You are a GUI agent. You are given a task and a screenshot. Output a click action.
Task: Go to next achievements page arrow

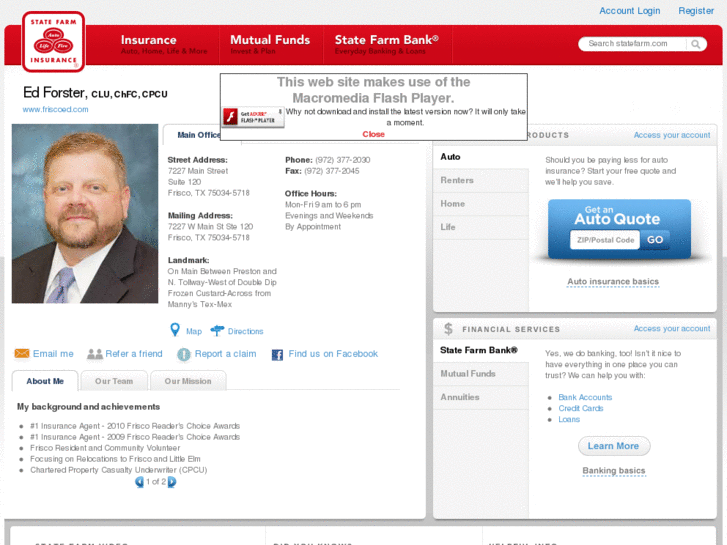(172, 482)
